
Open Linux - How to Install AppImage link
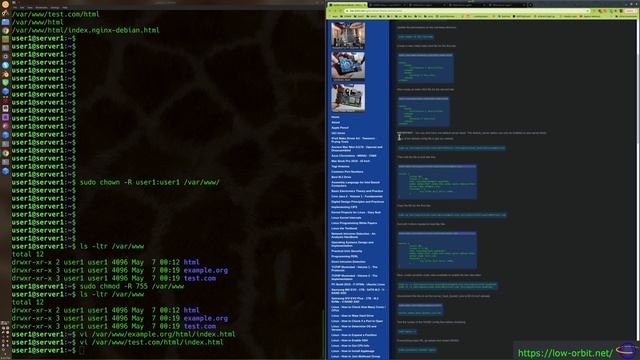click(x=353, y=351)
